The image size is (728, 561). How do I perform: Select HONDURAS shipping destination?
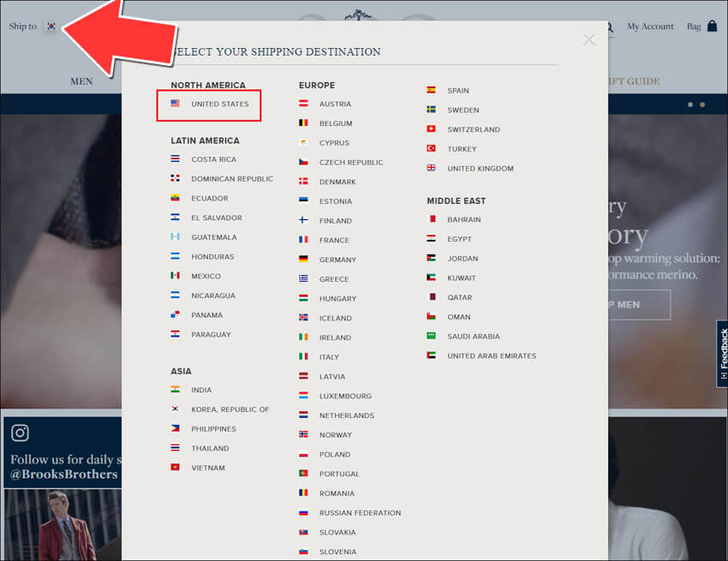(212, 257)
